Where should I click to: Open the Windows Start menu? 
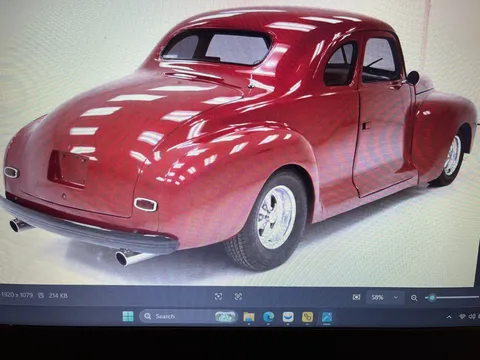[128, 316]
